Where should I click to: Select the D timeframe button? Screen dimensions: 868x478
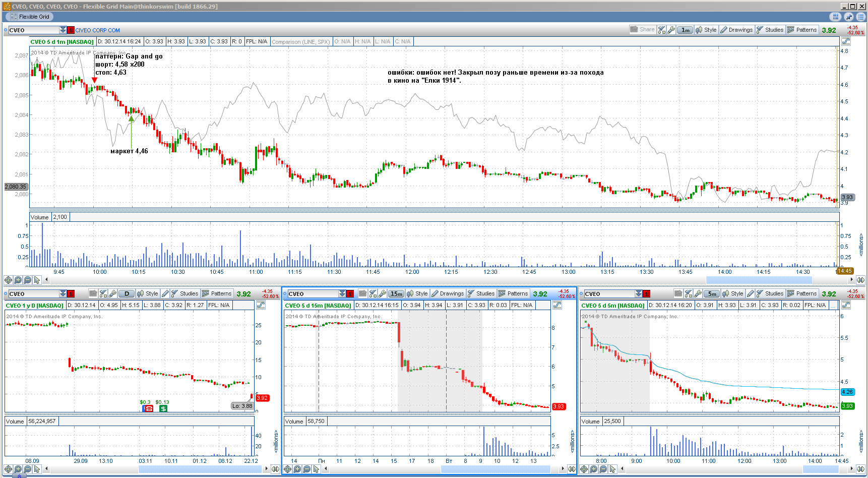(127, 293)
